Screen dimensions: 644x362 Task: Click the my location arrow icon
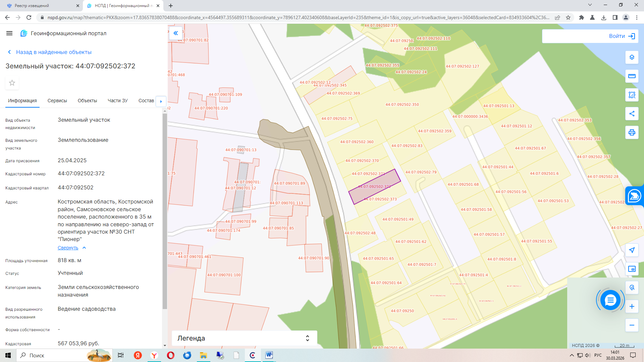coord(632,250)
